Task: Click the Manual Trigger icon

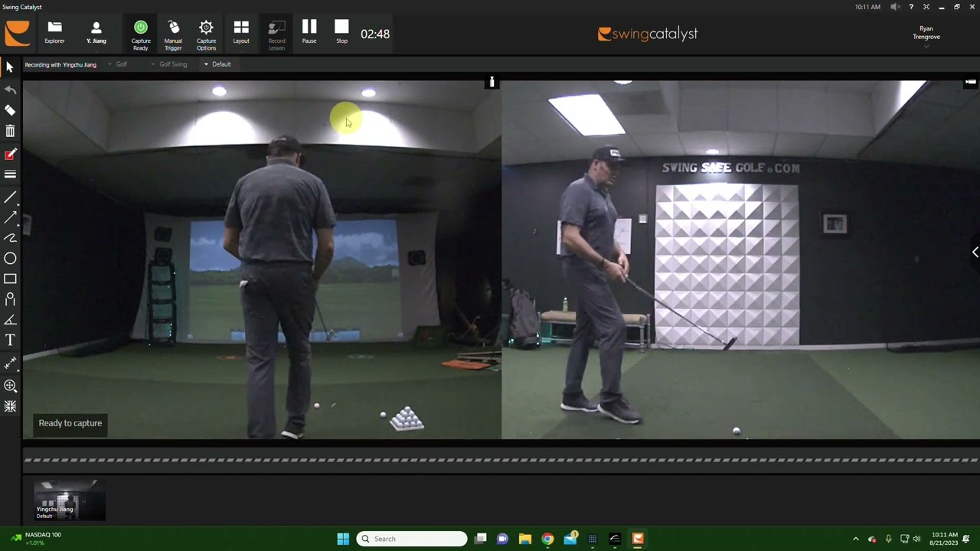Action: 173,34
